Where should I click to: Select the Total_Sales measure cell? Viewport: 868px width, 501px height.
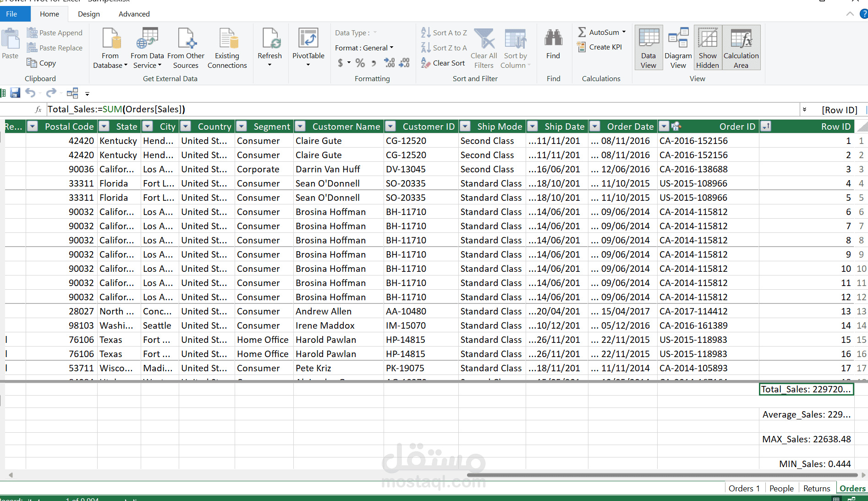click(806, 389)
